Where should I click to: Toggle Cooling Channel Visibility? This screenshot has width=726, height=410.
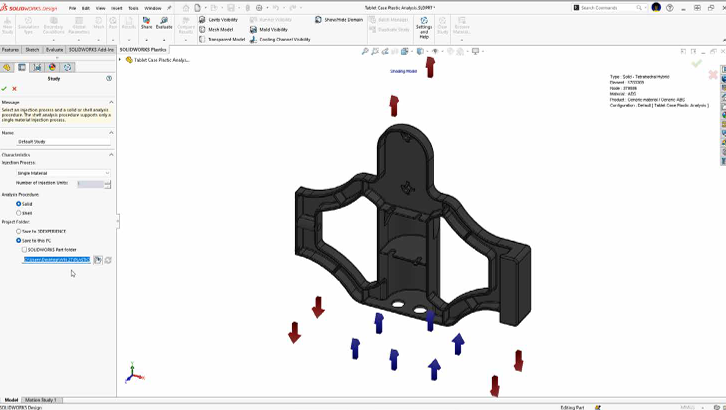click(x=280, y=39)
